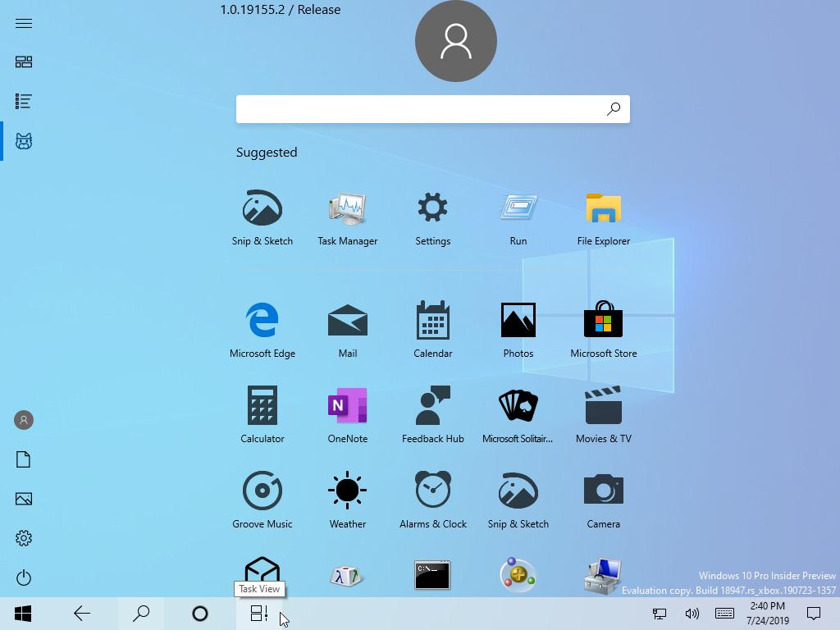The height and width of the screenshot is (630, 840).
Task: Open Task View from the taskbar
Action: (x=259, y=613)
